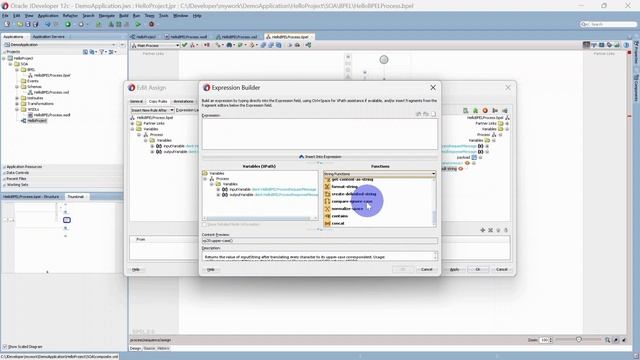Click the green Back navigation icon in the toolbar
Viewport: 640px width, 360px height.
pyautogui.click(x=68, y=24)
